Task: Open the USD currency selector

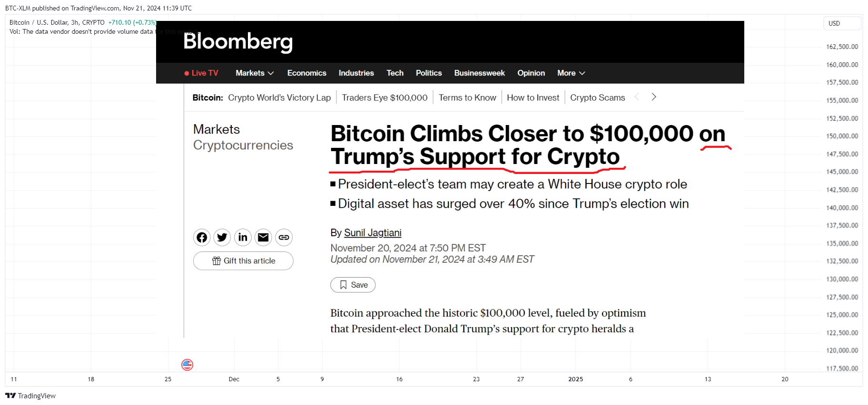Action: coord(842,23)
